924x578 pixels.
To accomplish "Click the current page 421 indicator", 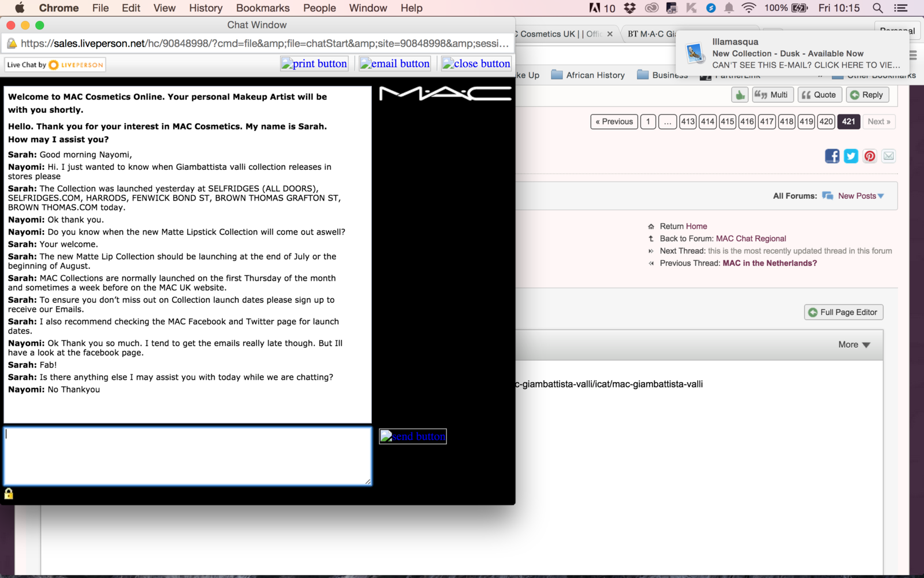I will click(848, 121).
